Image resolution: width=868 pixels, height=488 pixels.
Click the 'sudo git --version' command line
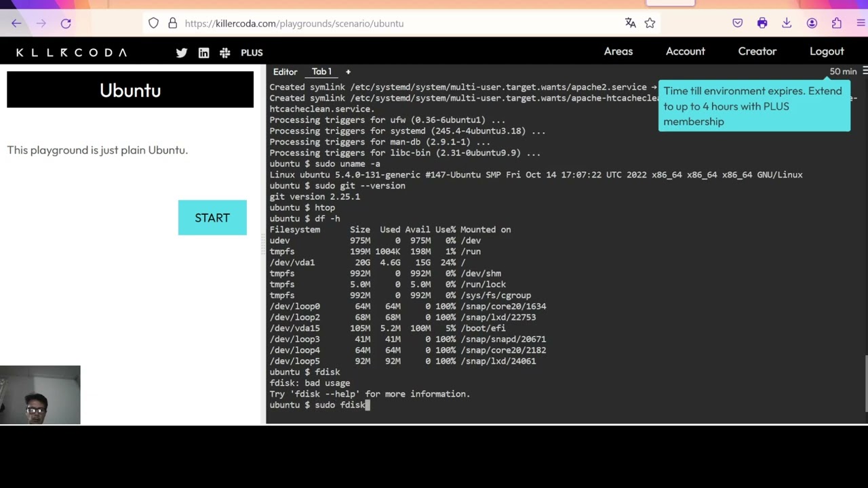tap(337, 186)
